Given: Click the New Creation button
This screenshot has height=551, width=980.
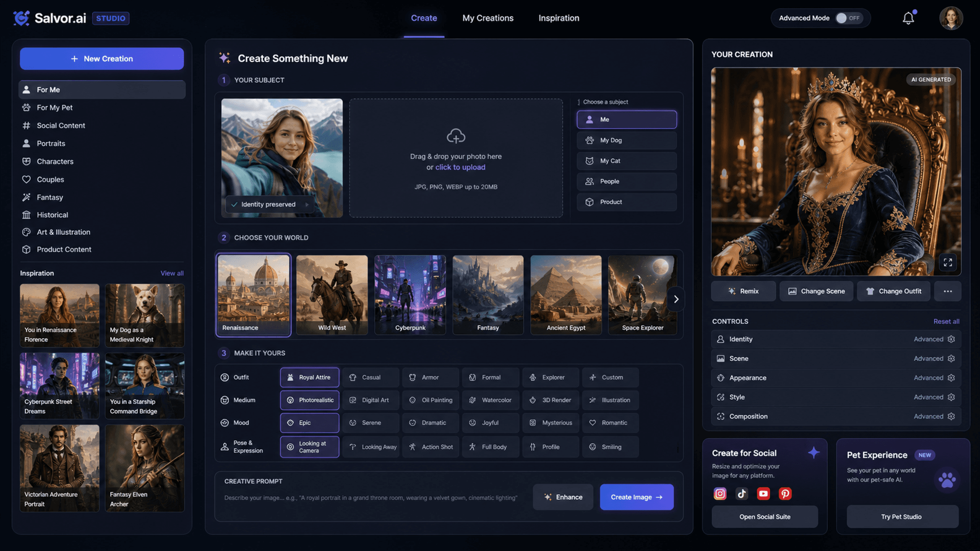Looking at the screenshot, I should pyautogui.click(x=102, y=58).
